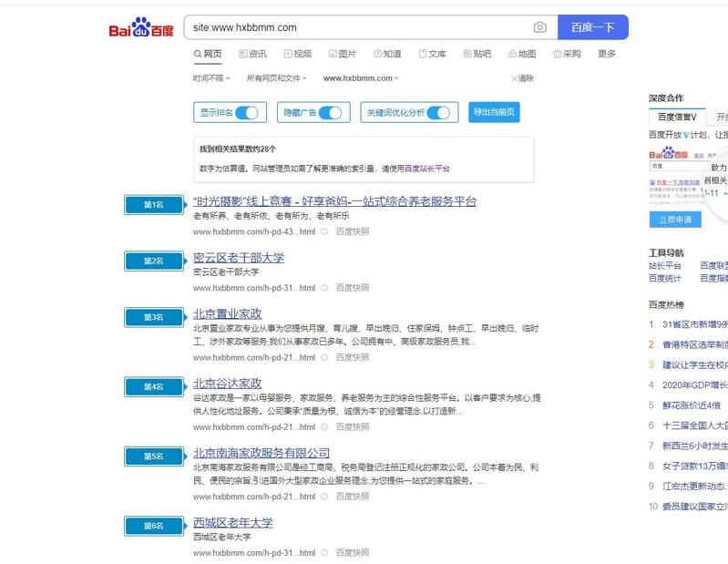Screen dimensions: 728x564
Task: Open hot item 2020年GDP增长
Action: pyautogui.click(x=695, y=385)
